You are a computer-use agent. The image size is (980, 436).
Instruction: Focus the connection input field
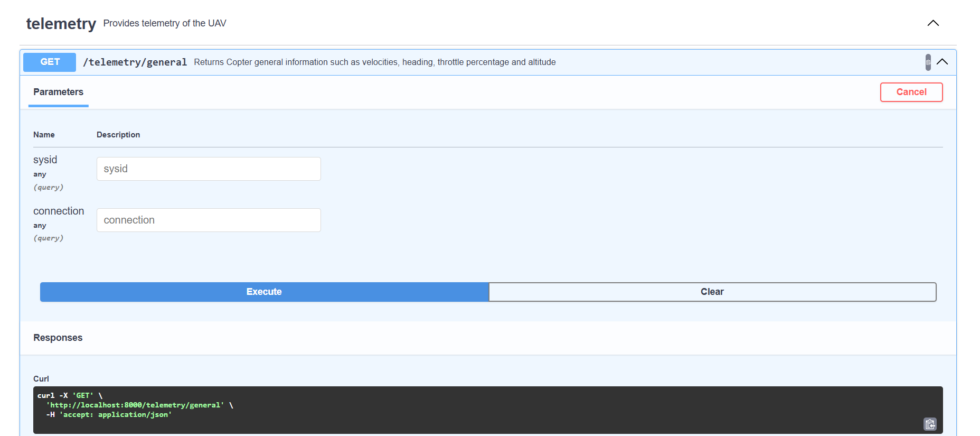pos(209,220)
